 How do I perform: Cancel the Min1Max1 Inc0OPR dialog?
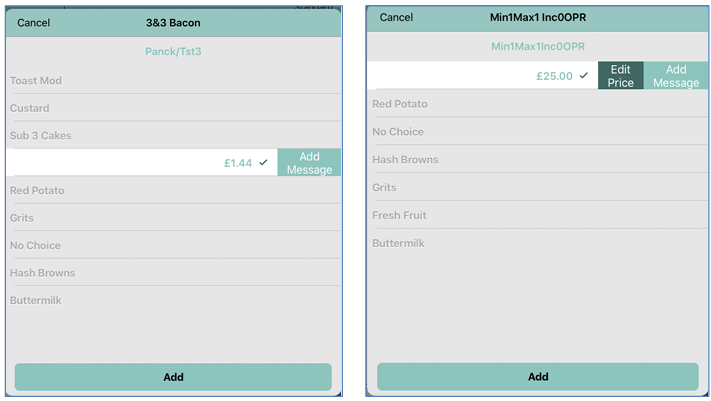(x=396, y=17)
